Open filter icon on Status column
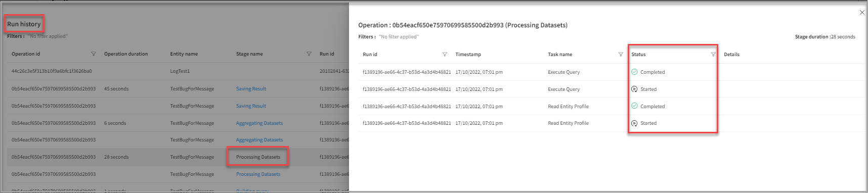Screen dimensions: 868x193 [x=713, y=55]
